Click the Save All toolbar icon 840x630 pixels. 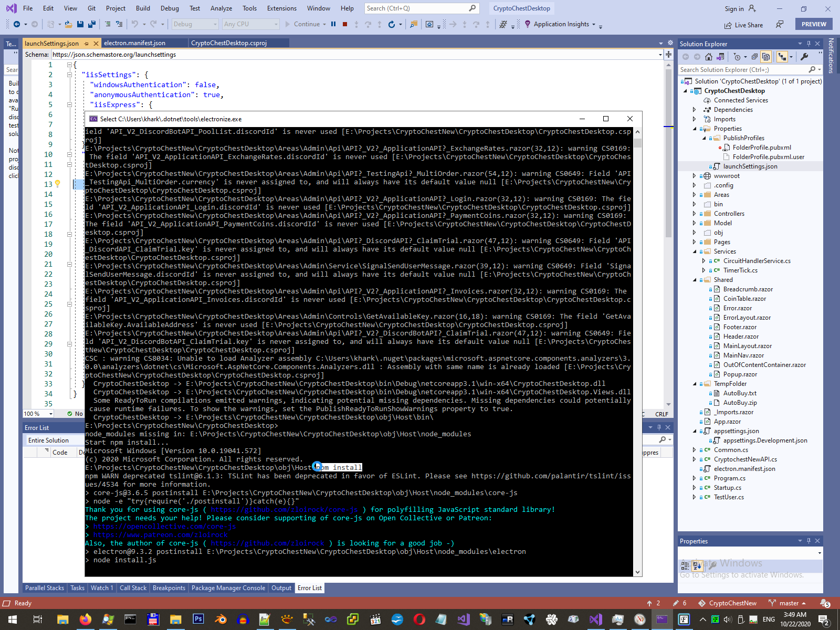pyautogui.click(x=92, y=24)
